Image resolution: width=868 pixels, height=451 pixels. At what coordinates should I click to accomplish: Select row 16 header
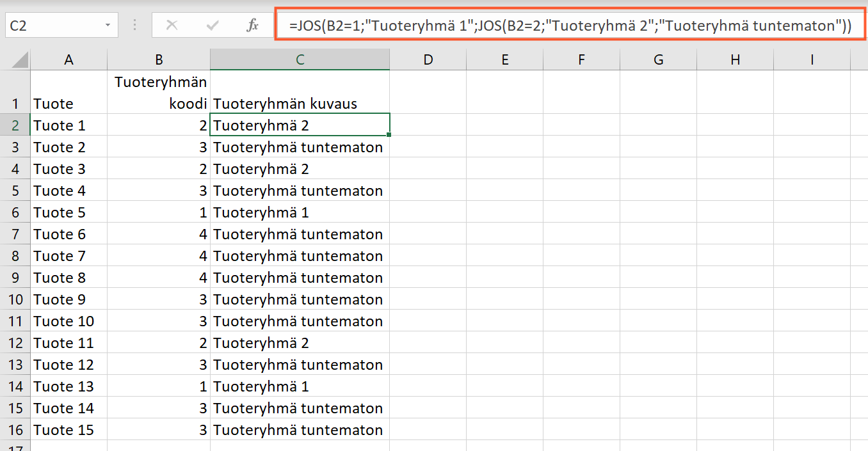[15, 430]
